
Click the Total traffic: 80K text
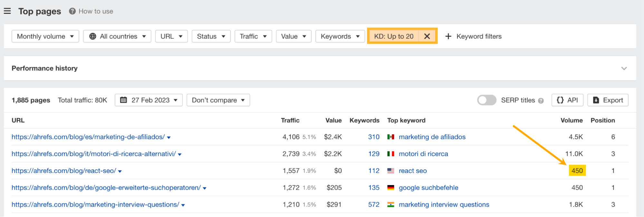click(x=82, y=100)
